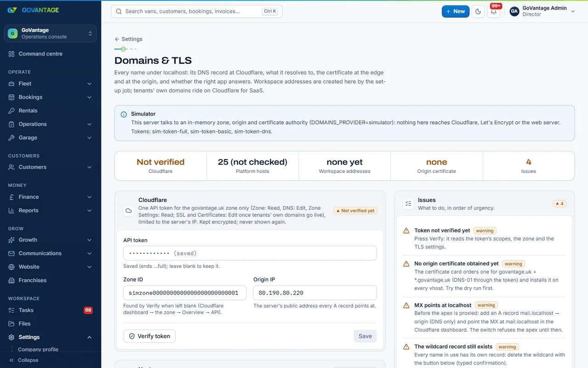This screenshot has height=368, width=588.
Task: Open the Rentals page
Action: pos(51,111)
